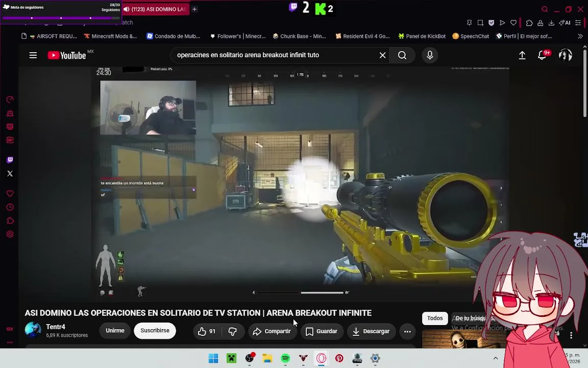This screenshot has width=588, height=368.
Task: Save video with the Guardar button
Action: 322,331
